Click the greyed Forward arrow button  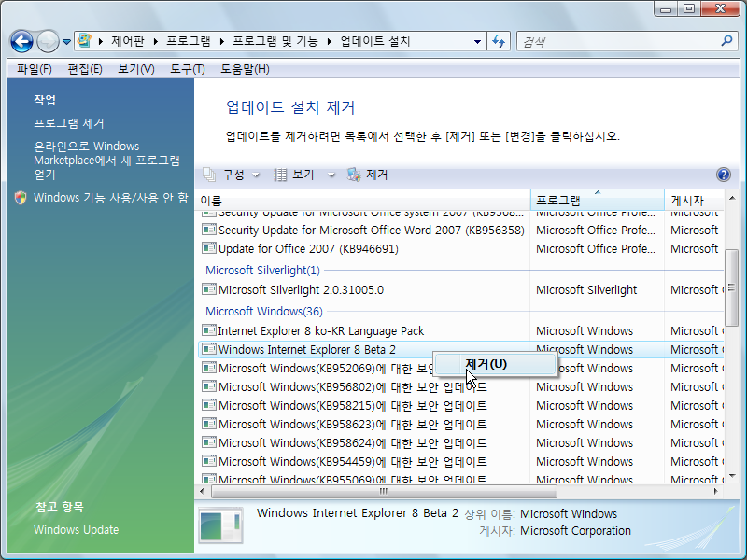tap(48, 41)
